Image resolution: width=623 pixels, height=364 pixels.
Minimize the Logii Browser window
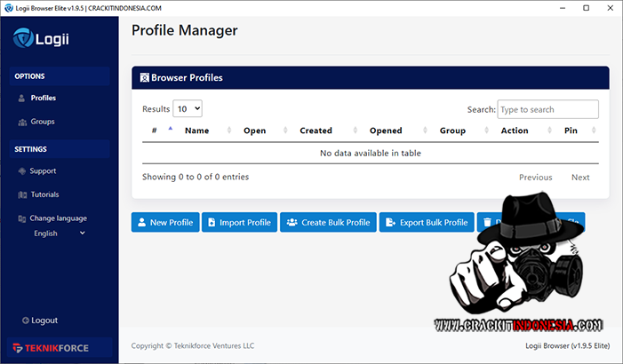(x=563, y=8)
